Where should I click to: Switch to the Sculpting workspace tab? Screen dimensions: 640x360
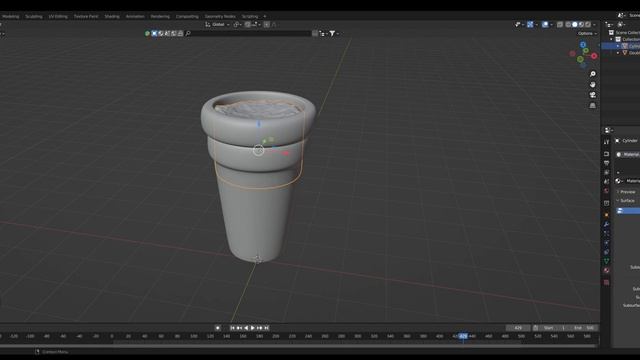[x=34, y=16]
